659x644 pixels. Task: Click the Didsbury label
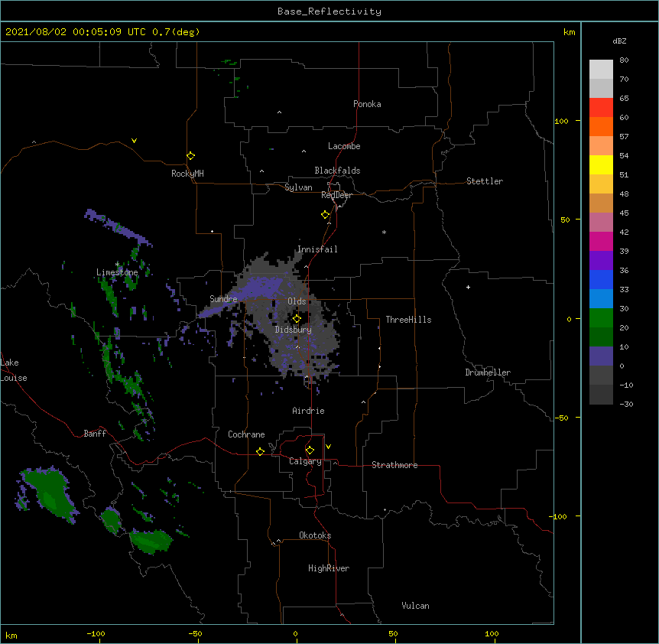[x=294, y=330]
